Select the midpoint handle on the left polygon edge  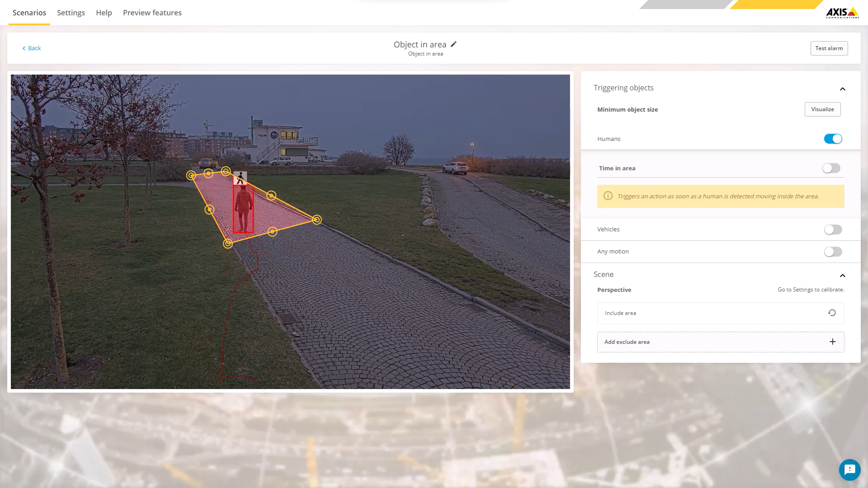click(x=209, y=210)
